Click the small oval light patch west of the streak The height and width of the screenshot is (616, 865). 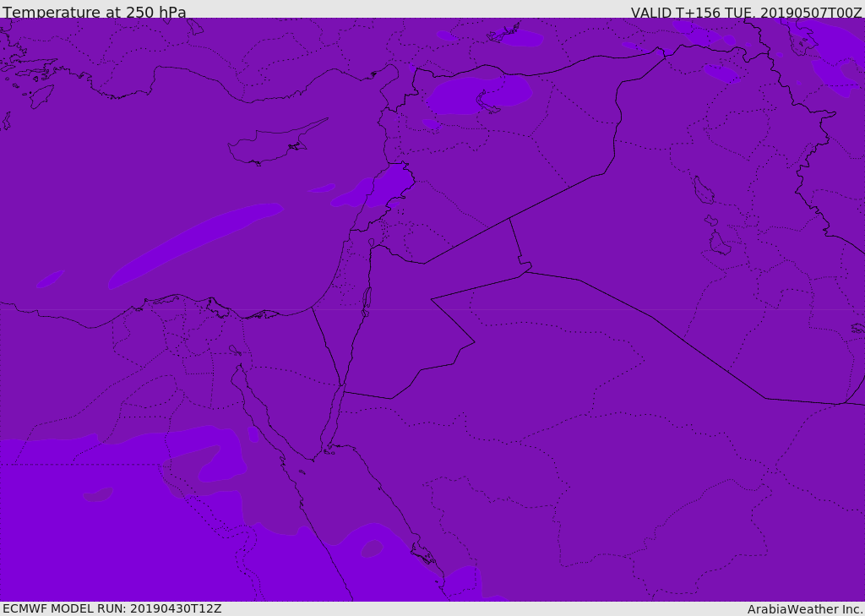pyautogui.click(x=50, y=279)
